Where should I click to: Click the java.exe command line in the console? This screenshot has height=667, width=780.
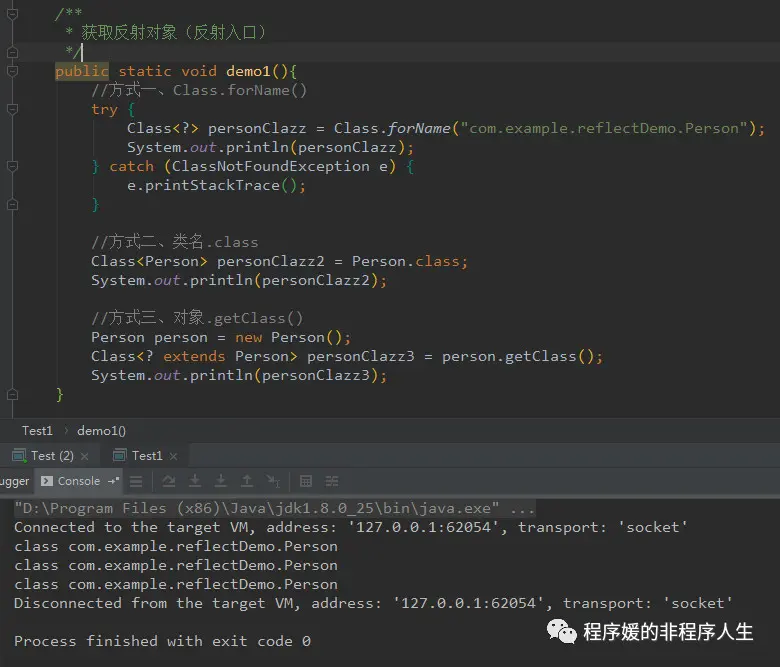[x=275, y=508]
